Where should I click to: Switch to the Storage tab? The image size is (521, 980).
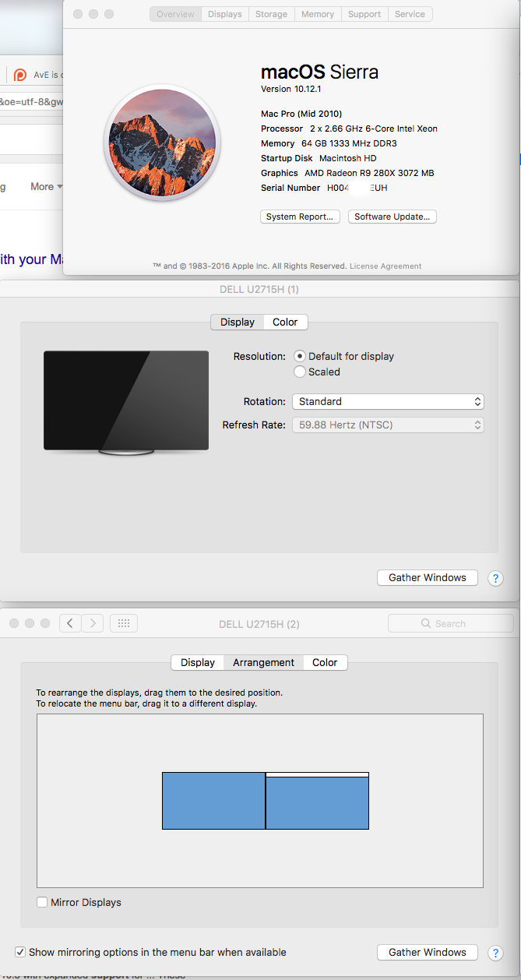(x=271, y=14)
